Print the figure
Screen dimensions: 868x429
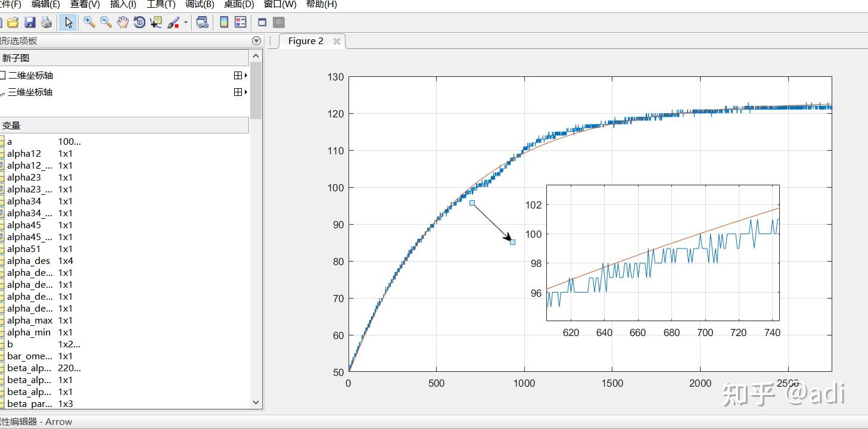[x=46, y=23]
